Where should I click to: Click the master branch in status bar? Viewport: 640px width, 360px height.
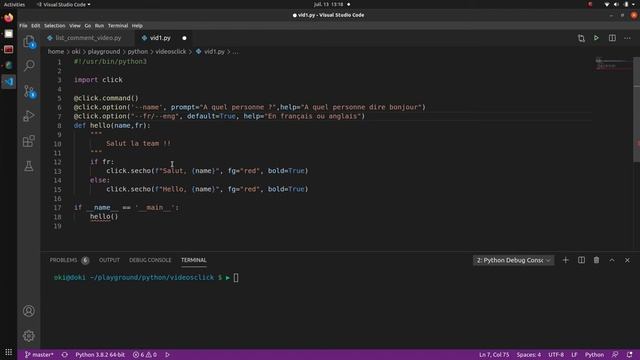point(39,355)
